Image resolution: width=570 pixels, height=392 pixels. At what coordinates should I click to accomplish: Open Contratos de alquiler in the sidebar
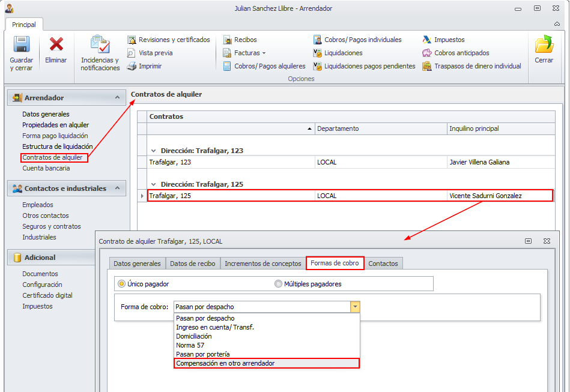coord(53,158)
